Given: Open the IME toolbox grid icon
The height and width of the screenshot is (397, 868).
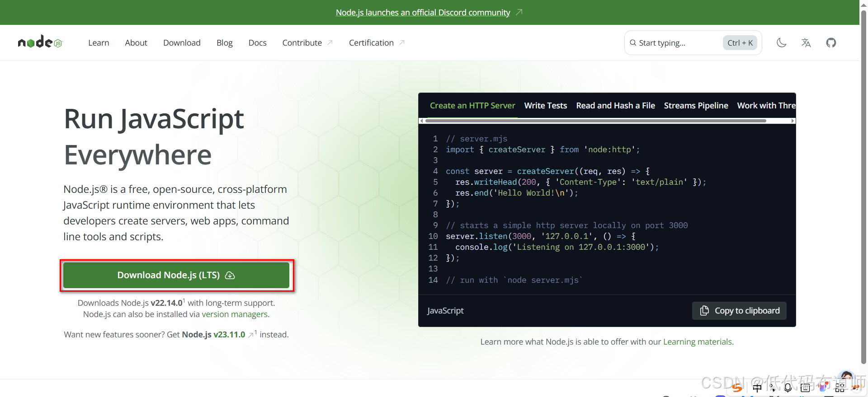Looking at the screenshot, I should click(x=840, y=388).
